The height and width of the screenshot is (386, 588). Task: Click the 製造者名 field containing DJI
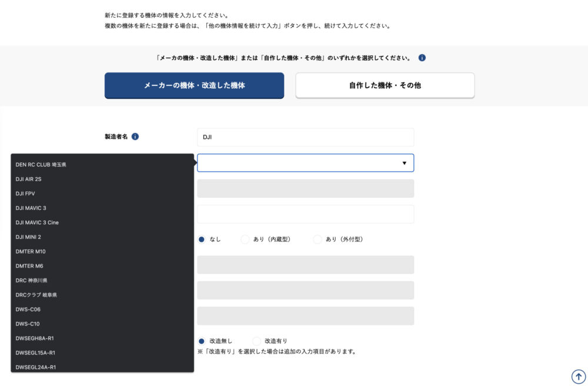pyautogui.click(x=305, y=137)
